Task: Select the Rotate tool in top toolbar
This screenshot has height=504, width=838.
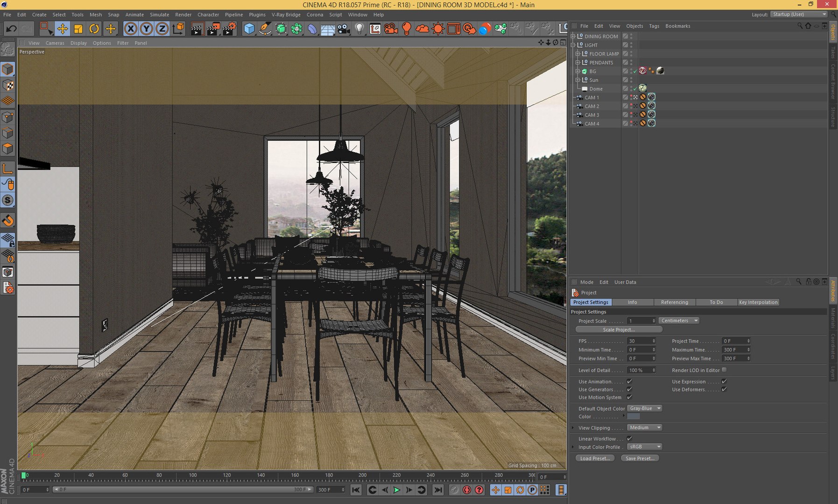Action: 94,29
